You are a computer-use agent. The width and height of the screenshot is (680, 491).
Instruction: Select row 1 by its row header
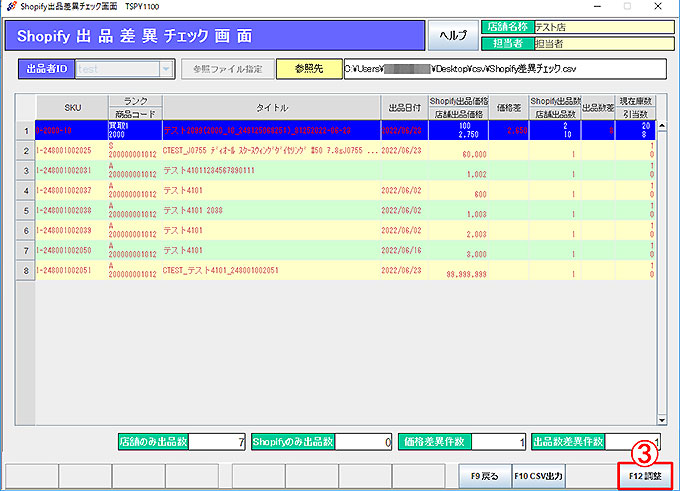coord(24,130)
